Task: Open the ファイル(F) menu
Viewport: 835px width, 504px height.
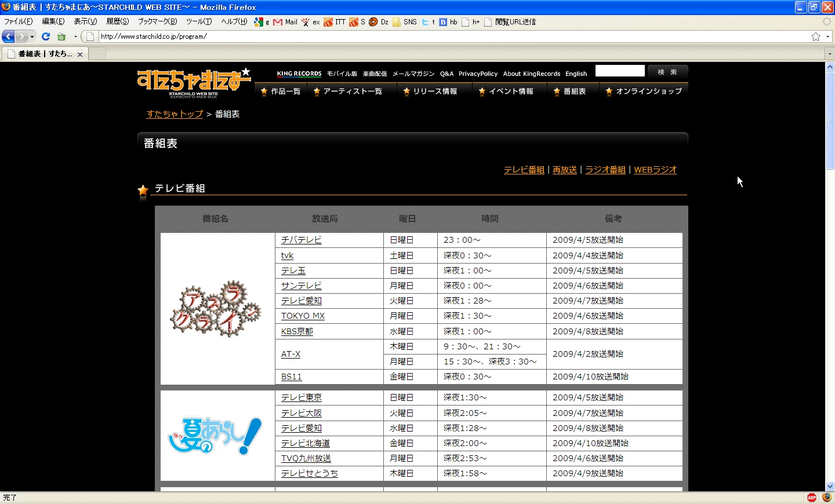Action: [x=19, y=22]
